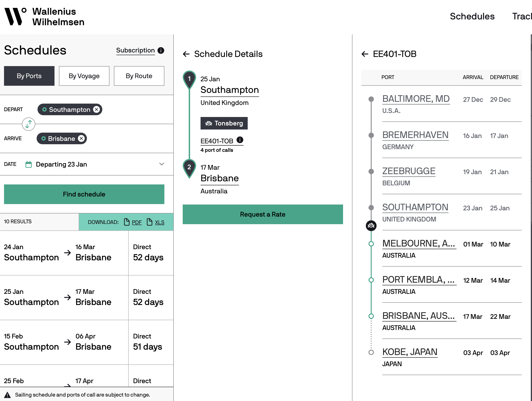Click the Request a Rate button
532x401 pixels.
[x=262, y=214]
